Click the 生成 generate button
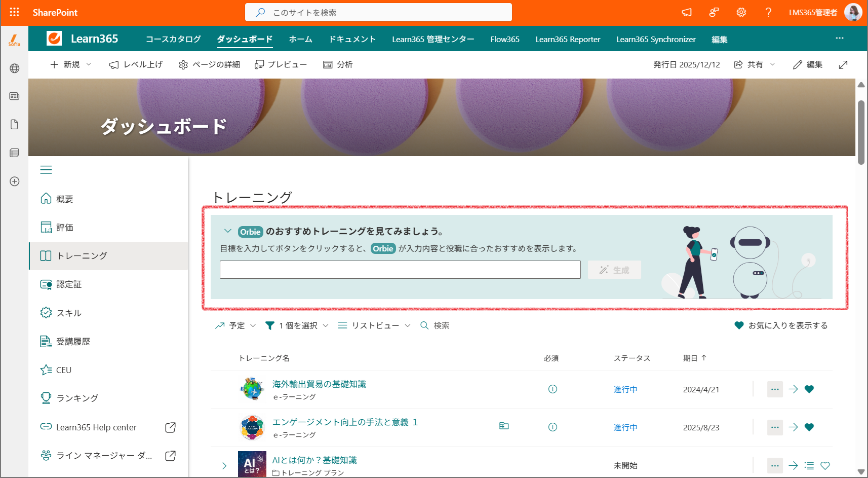 click(614, 270)
